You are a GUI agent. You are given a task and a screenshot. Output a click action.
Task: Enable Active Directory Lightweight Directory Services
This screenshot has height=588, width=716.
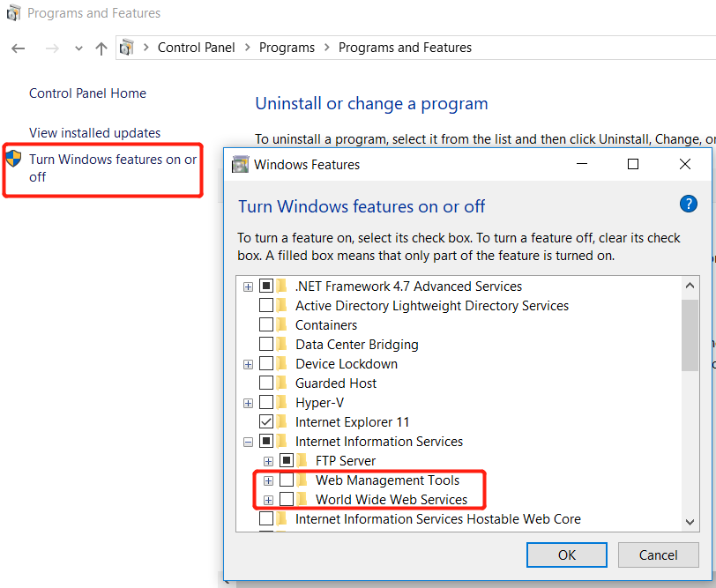(x=266, y=305)
